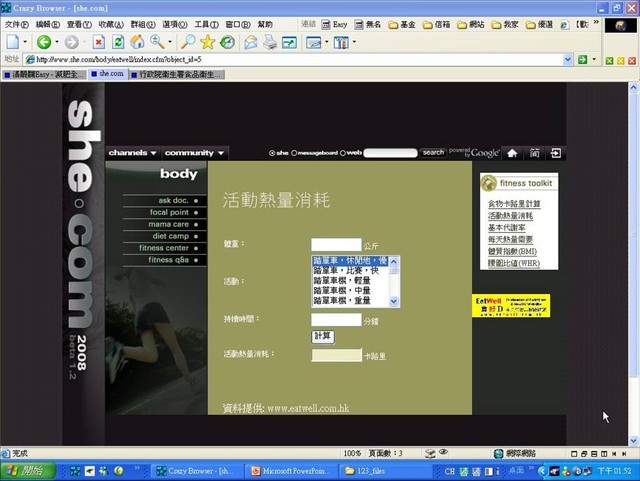Click the green X tab control icon
Viewport: 640px width, 481px height.
tap(609, 61)
